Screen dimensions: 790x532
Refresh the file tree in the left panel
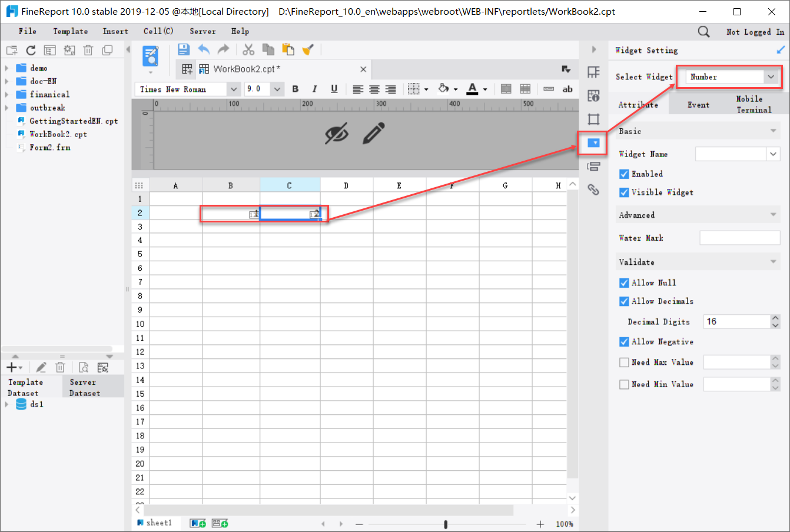pos(31,50)
